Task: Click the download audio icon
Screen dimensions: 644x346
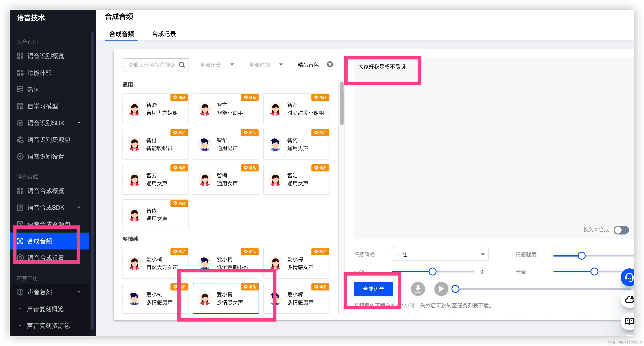Action: [x=418, y=289]
